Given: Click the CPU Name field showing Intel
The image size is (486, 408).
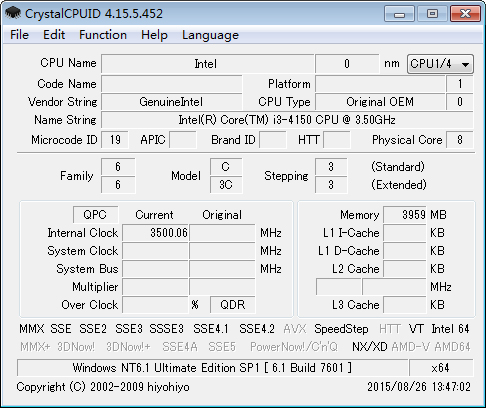Looking at the screenshot, I should pyautogui.click(x=208, y=64).
